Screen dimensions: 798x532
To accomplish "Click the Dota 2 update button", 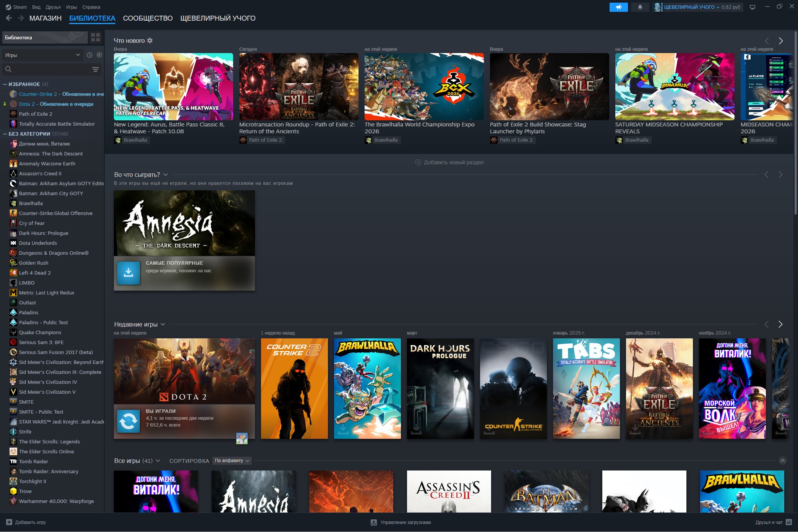I will pyautogui.click(x=128, y=421).
